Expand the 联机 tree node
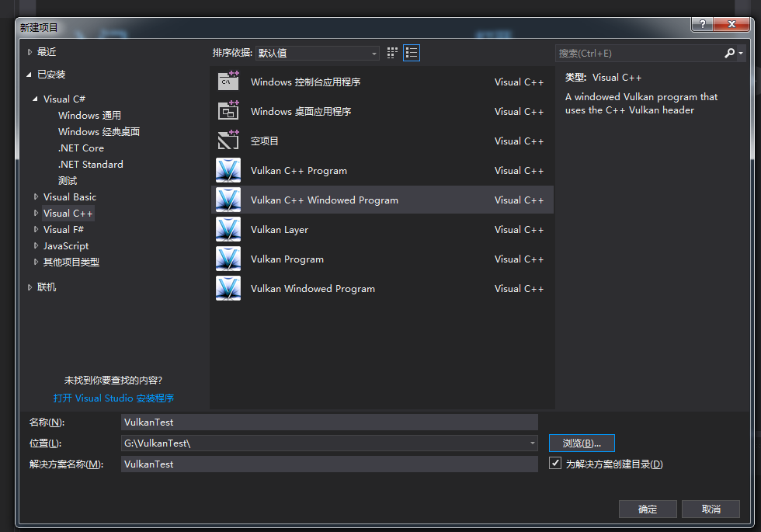Viewport: 761px width, 532px height. [30, 287]
